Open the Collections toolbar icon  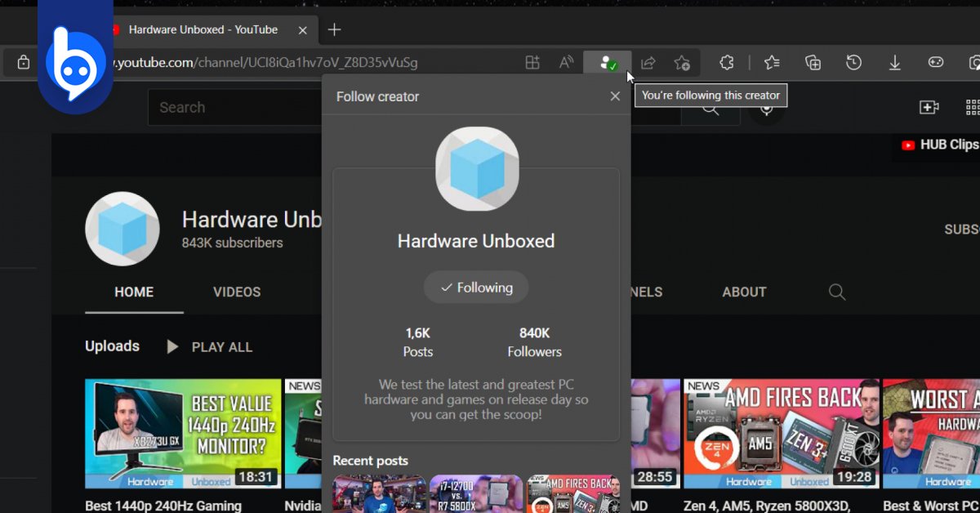coord(813,63)
